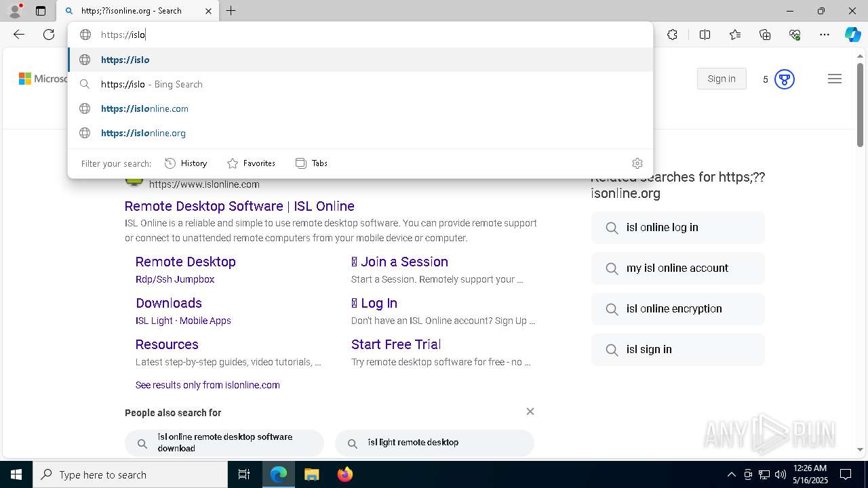The width and height of the screenshot is (868, 488).
Task: Open Browser essentials heart icon
Action: (795, 35)
